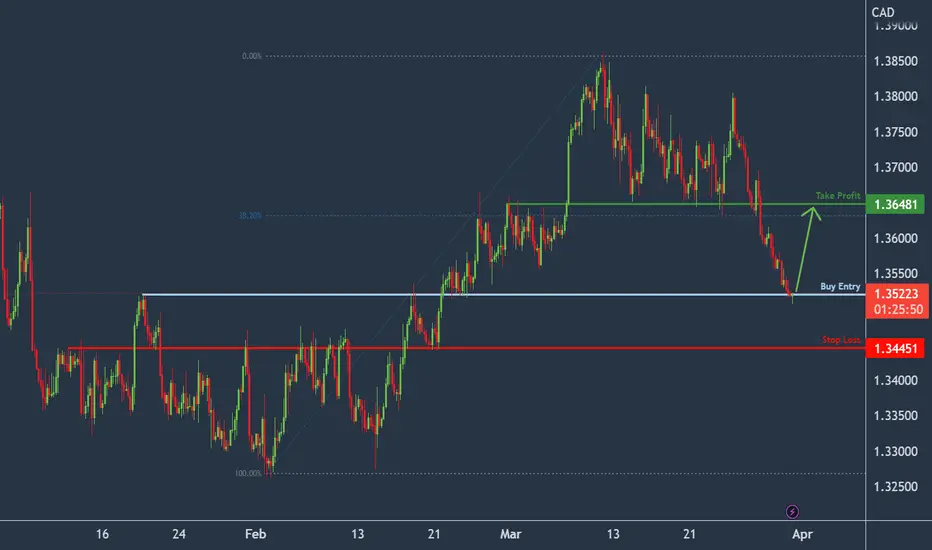Click the 'Buy Entry' text label
This screenshot has width=932, height=550.
(x=840, y=287)
